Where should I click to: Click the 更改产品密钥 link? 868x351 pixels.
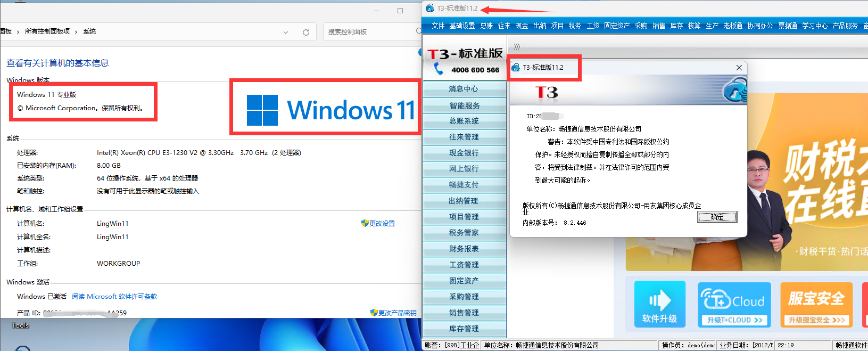(398, 313)
